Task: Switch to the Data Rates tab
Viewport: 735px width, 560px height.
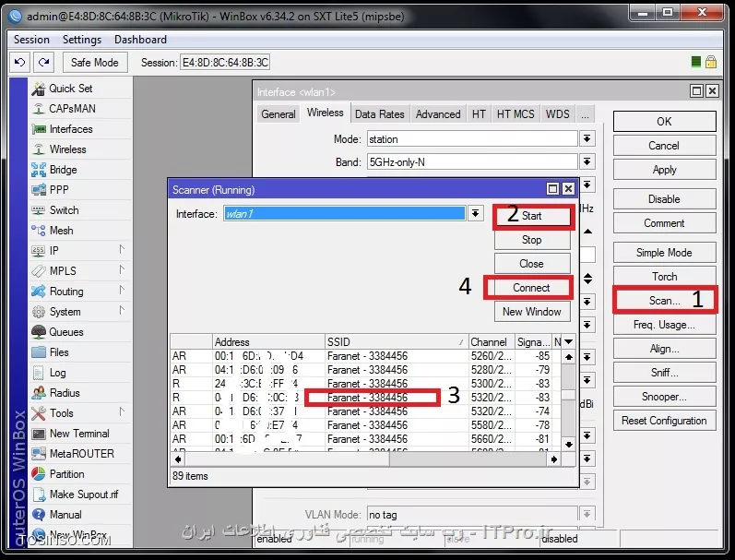Action: [x=379, y=114]
